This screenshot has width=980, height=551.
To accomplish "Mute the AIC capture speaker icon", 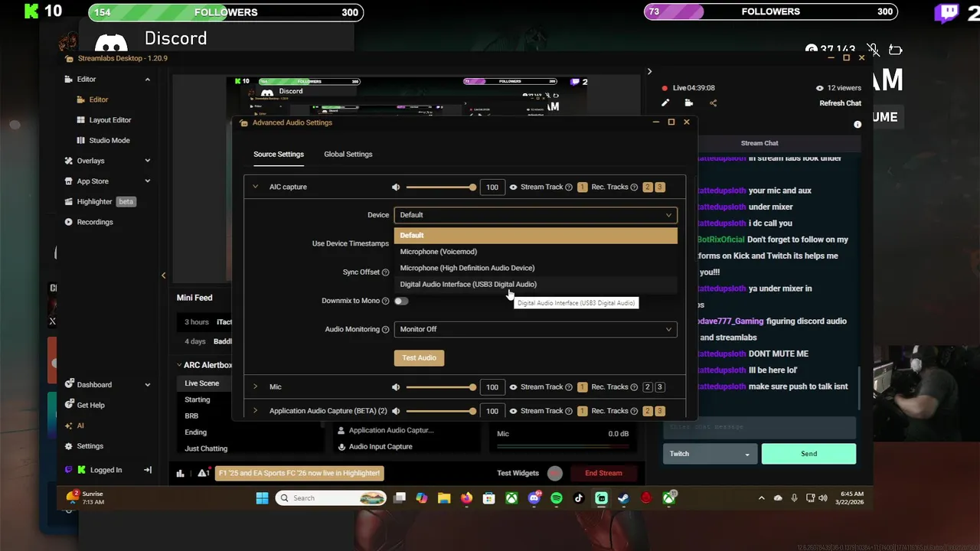I will [396, 187].
